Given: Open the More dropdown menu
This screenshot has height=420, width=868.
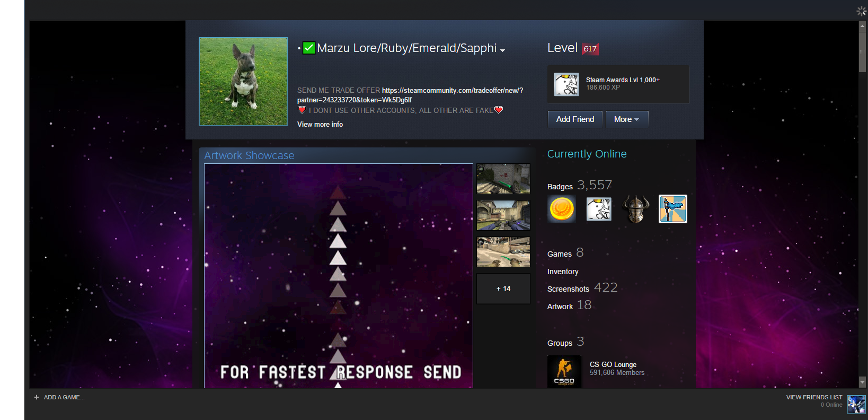Looking at the screenshot, I should (x=626, y=119).
